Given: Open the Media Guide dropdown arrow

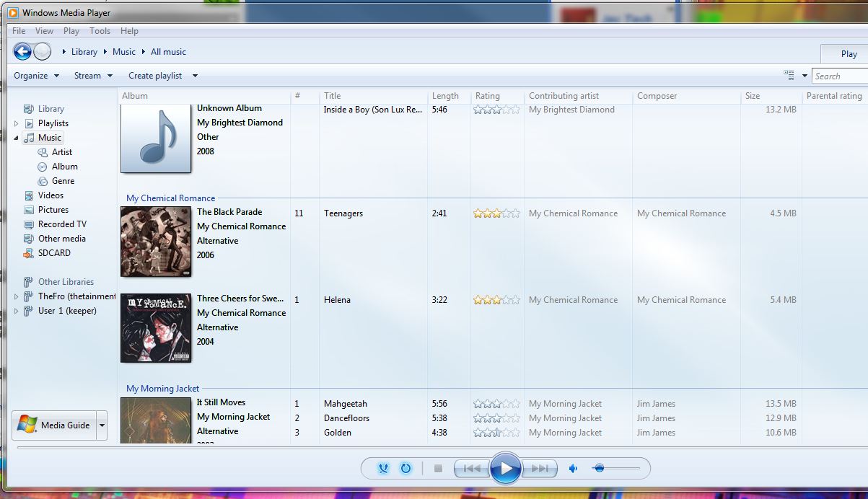Looking at the screenshot, I should pos(102,425).
